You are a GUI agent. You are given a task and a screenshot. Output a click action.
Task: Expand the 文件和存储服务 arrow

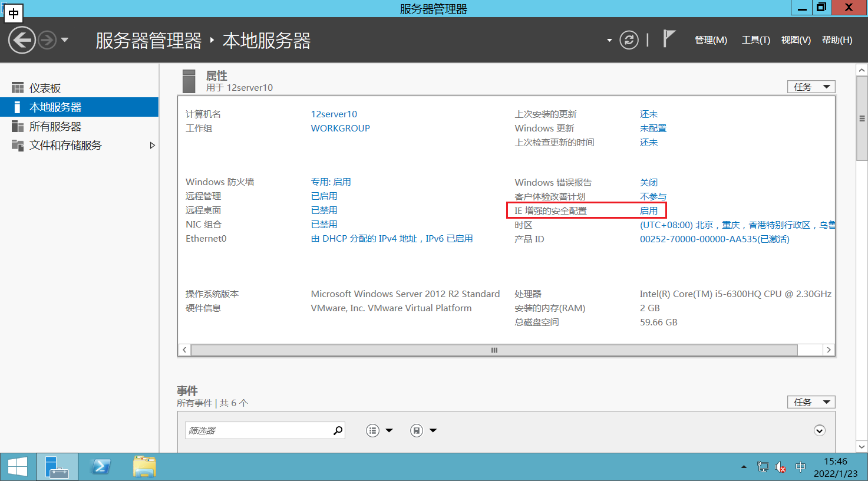(x=152, y=146)
